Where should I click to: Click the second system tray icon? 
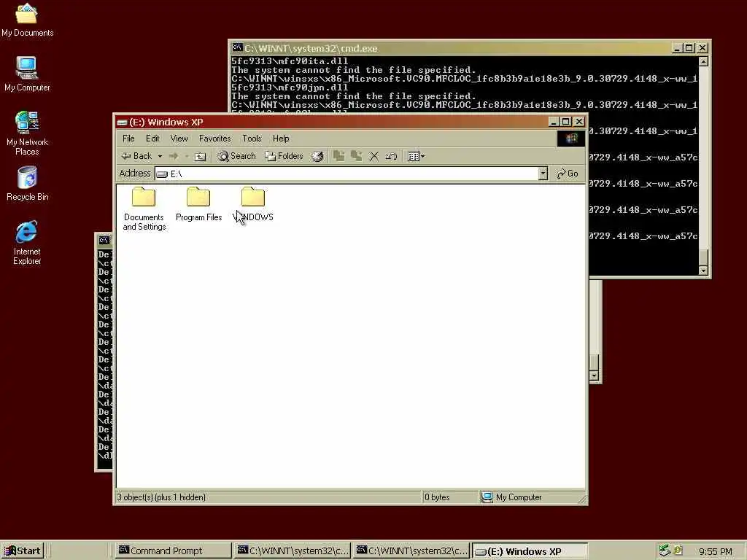[678, 551]
